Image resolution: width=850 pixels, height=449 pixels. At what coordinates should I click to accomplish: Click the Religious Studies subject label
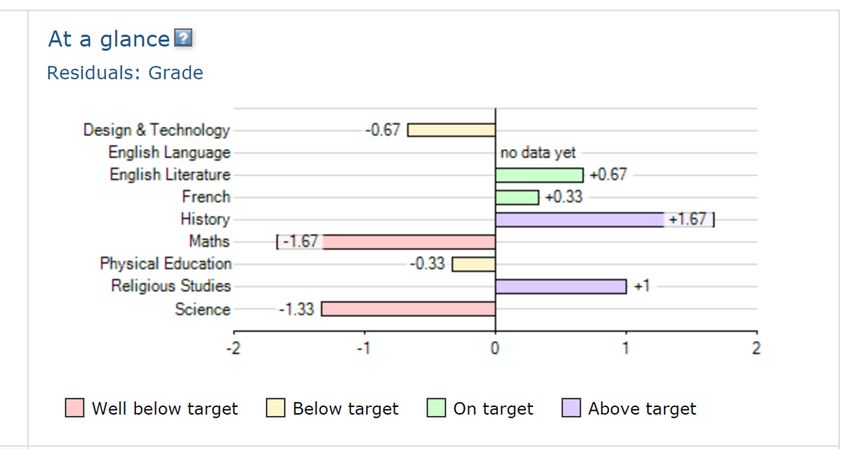(x=171, y=287)
